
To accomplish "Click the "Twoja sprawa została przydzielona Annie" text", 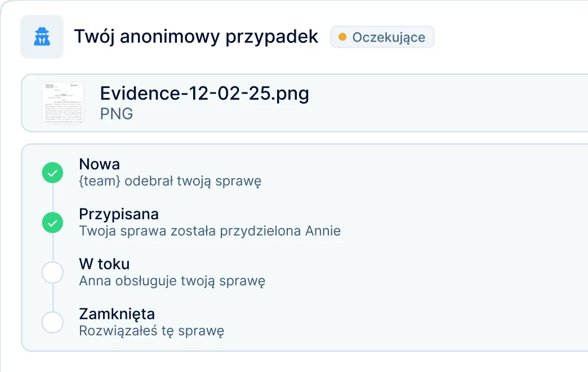I will click(210, 231).
